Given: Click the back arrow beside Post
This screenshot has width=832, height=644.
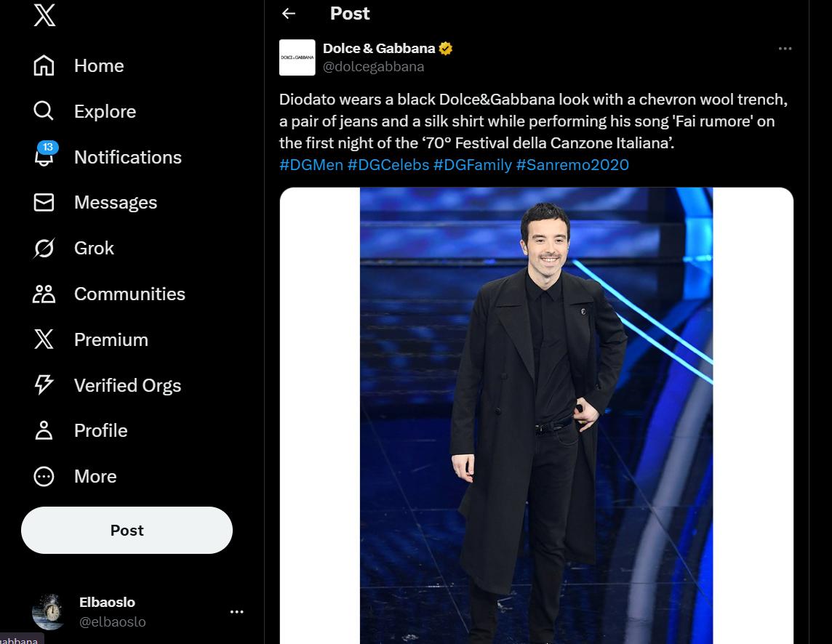Looking at the screenshot, I should pos(289,13).
